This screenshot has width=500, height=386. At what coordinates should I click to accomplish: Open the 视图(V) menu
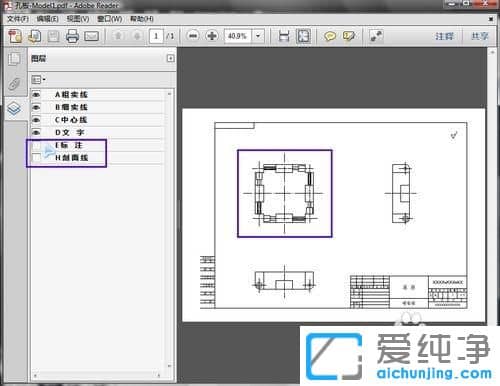point(78,19)
